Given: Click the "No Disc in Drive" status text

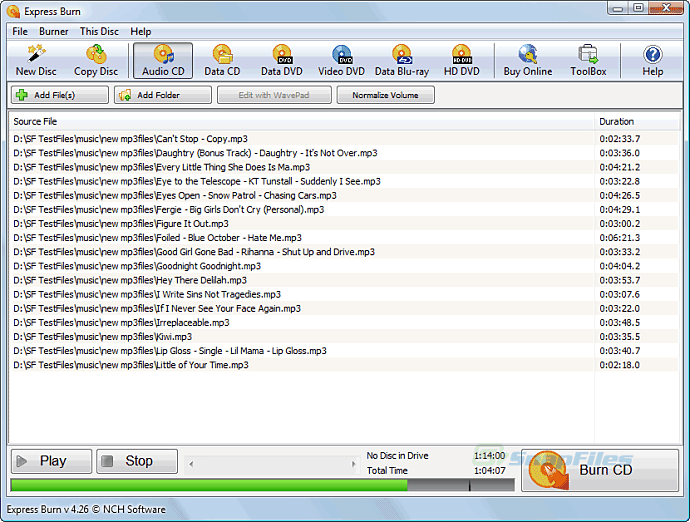Looking at the screenshot, I should [x=397, y=456].
